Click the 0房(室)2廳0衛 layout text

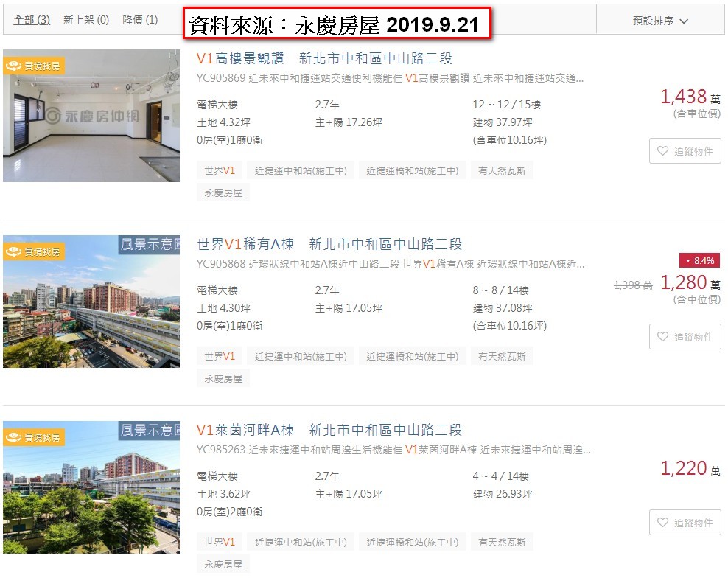(x=229, y=512)
